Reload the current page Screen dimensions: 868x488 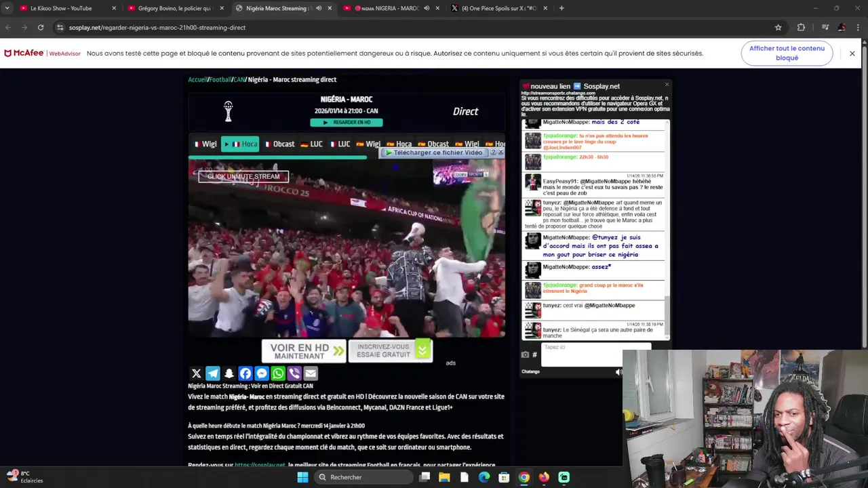pos(41,28)
